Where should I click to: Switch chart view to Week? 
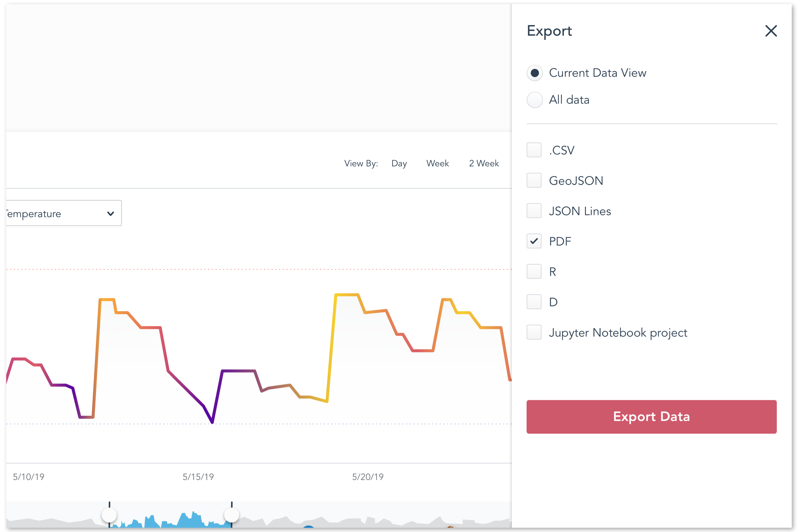click(437, 164)
